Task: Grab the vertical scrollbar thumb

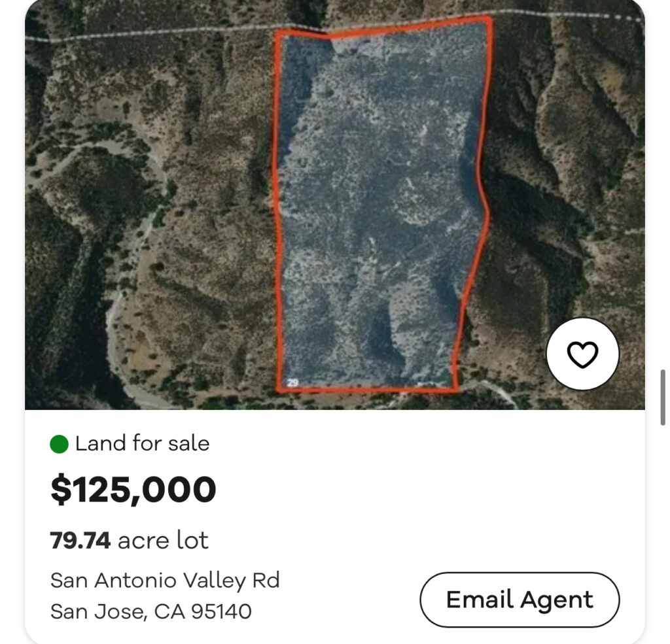Action: pyautogui.click(x=663, y=397)
